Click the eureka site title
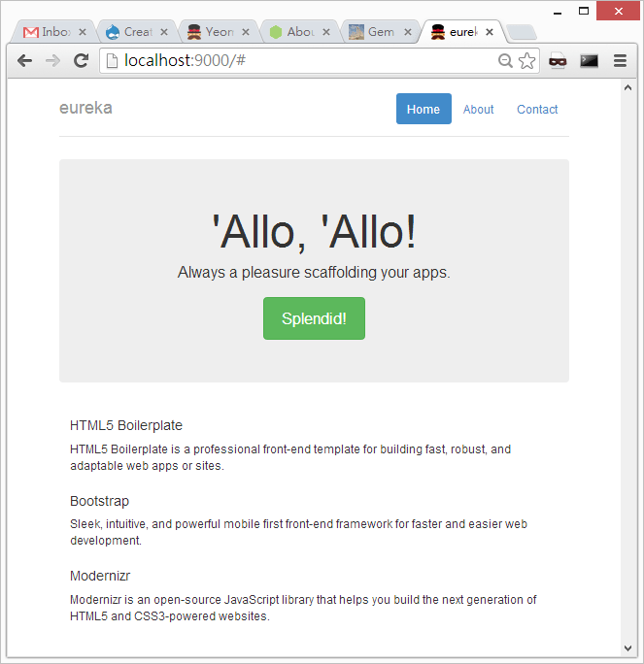 pyautogui.click(x=85, y=108)
